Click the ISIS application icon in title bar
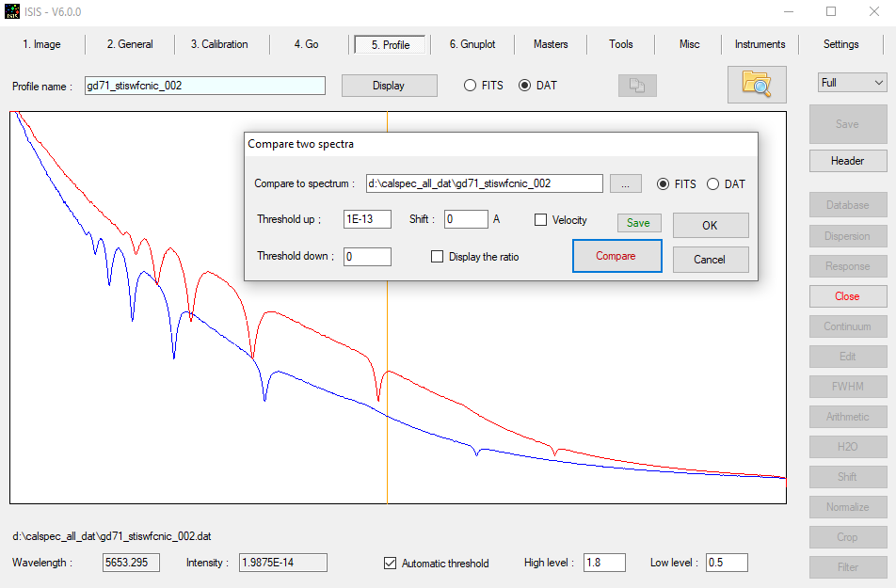896x588 pixels. (x=11, y=11)
